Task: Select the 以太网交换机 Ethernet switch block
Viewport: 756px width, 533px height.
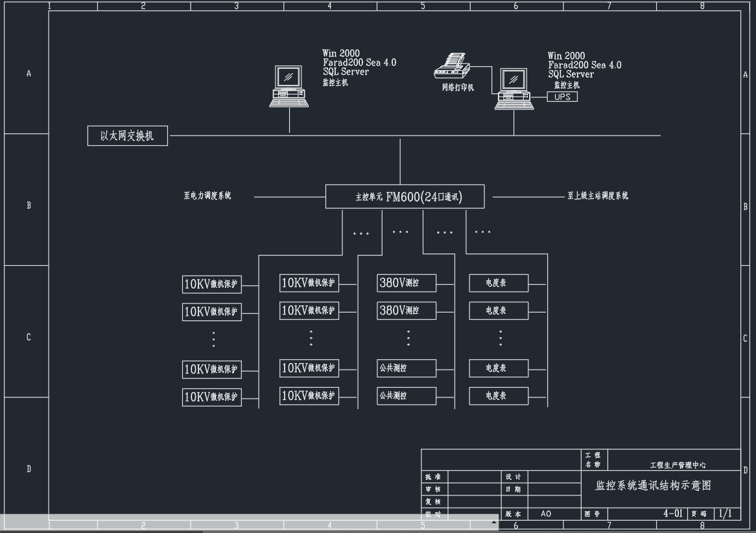Action: pos(127,136)
